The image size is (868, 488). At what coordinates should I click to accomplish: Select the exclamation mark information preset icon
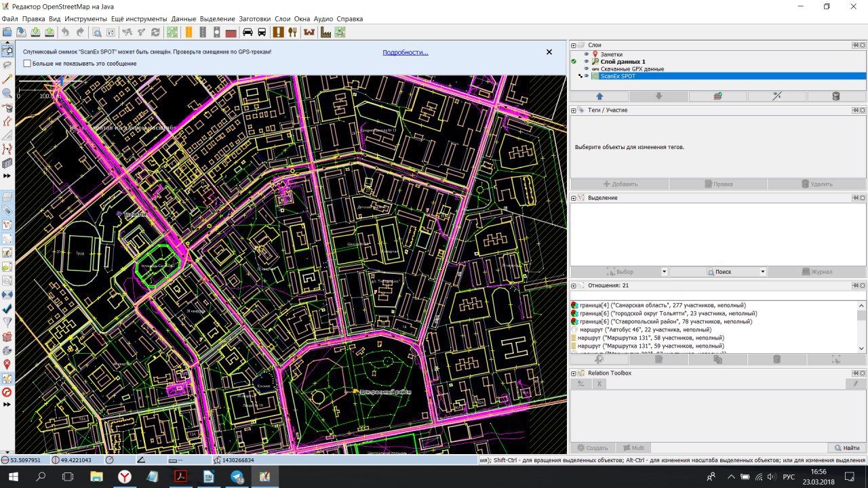click(279, 32)
